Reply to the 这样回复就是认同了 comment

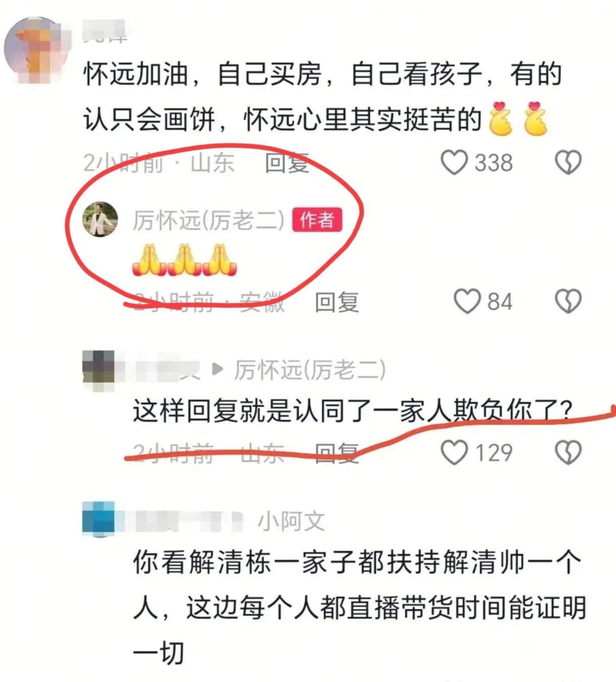point(337,452)
